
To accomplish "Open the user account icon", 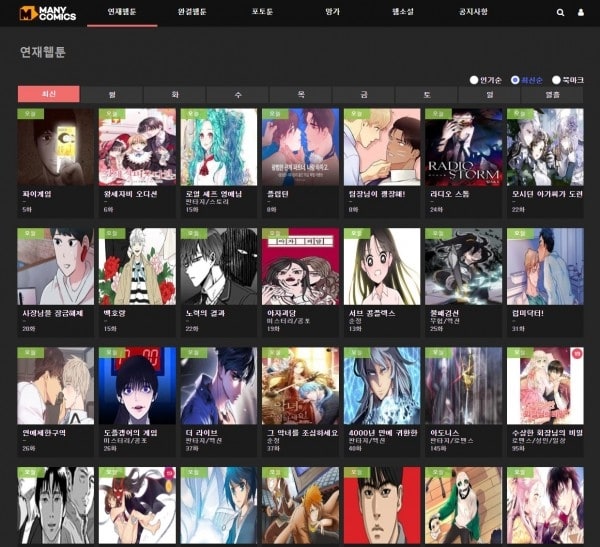I will tap(580, 12).
